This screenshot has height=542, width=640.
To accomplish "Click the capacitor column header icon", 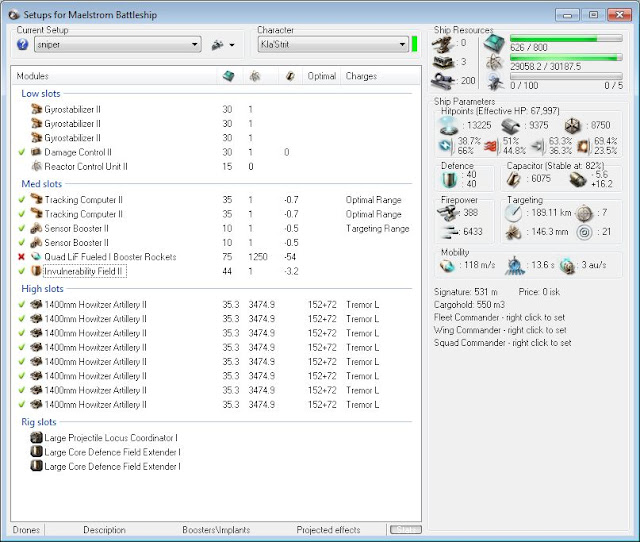I will [290, 76].
